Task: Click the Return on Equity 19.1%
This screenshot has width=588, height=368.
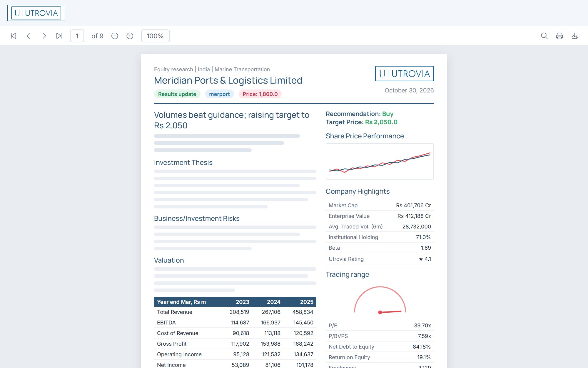Action: click(x=424, y=357)
